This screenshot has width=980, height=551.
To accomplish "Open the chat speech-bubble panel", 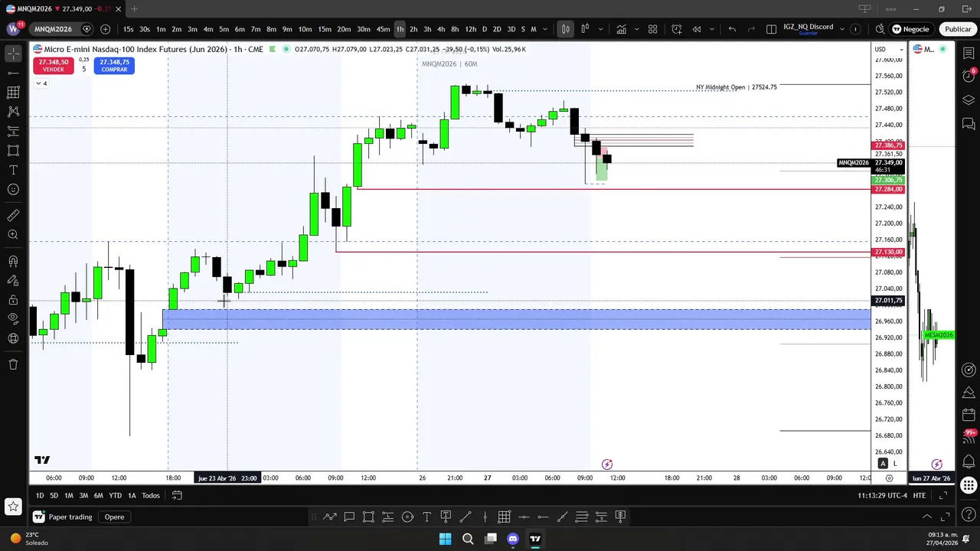I will point(969,124).
